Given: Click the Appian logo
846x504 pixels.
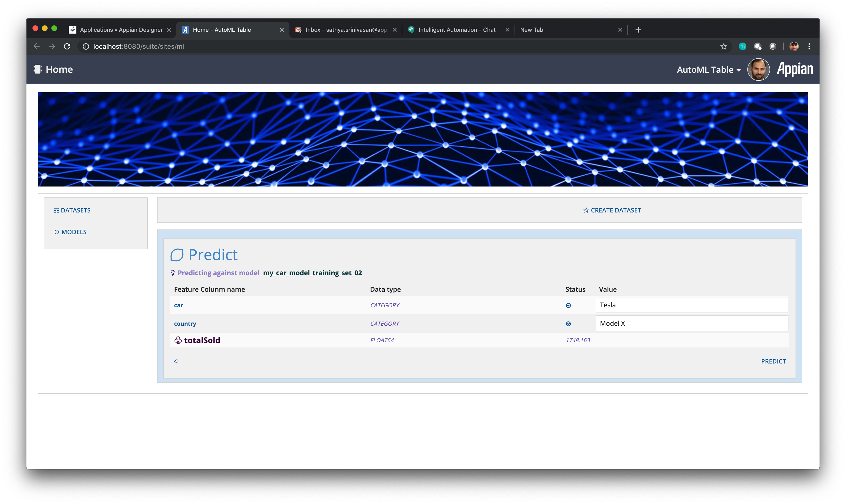Looking at the screenshot, I should click(x=795, y=69).
